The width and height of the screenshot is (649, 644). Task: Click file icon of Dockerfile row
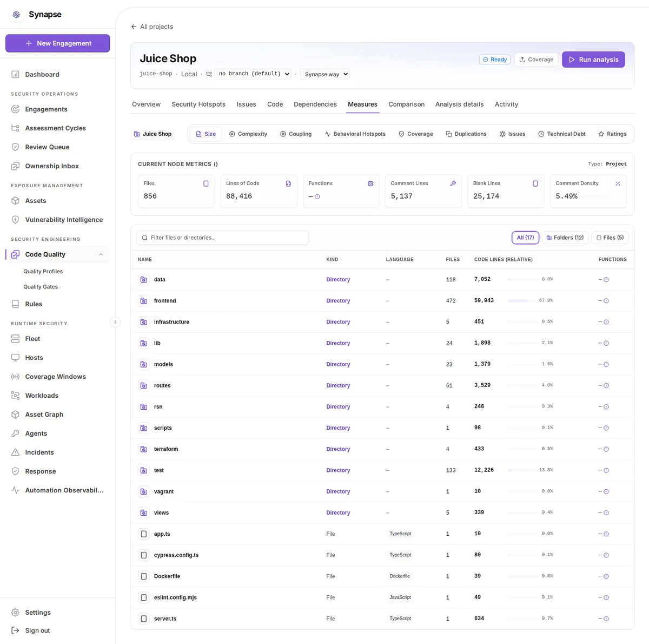(x=144, y=576)
